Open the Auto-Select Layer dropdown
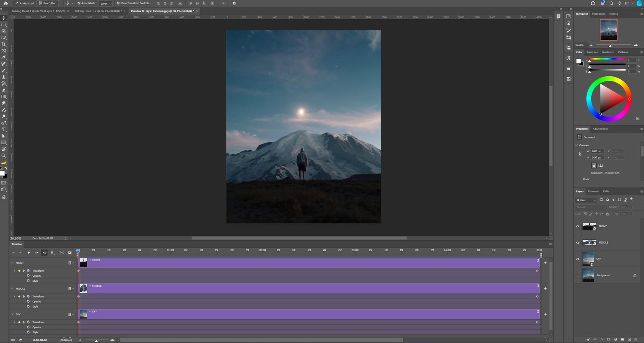 coord(106,3)
